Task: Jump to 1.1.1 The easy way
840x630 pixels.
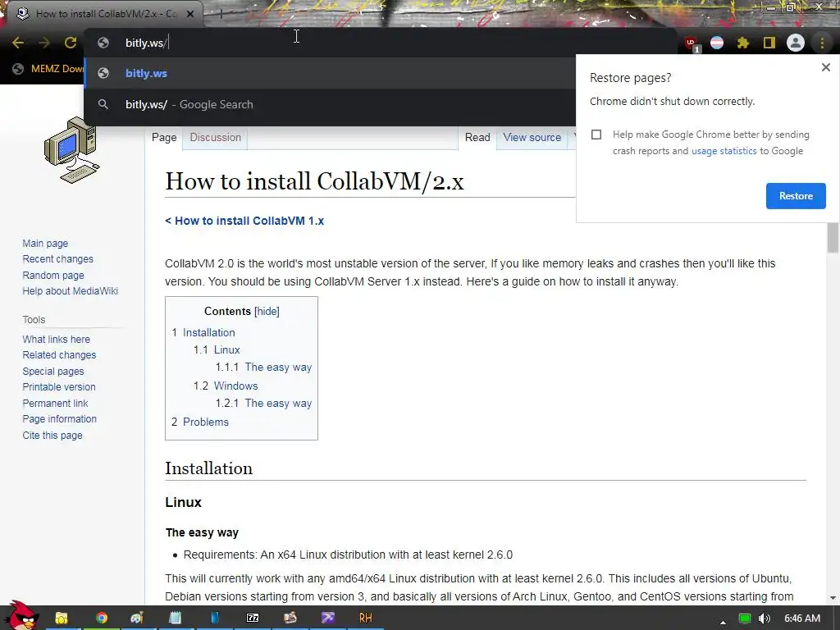Action: 263,367
